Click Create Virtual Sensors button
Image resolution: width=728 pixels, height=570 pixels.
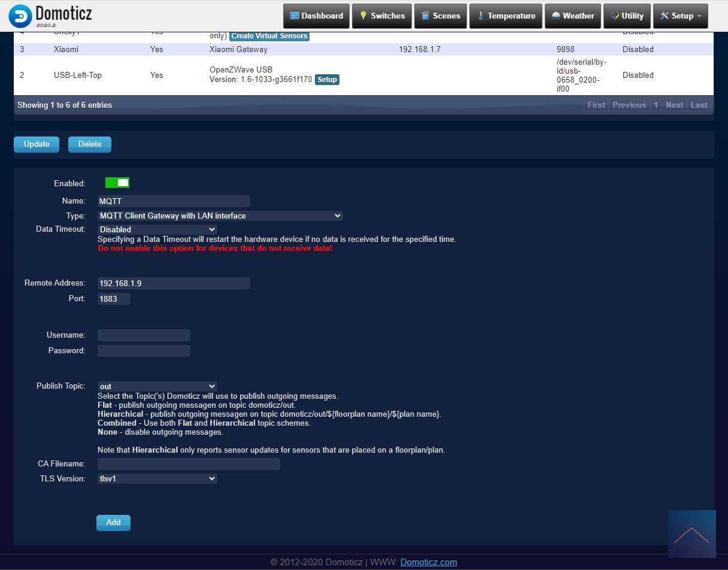click(x=269, y=36)
